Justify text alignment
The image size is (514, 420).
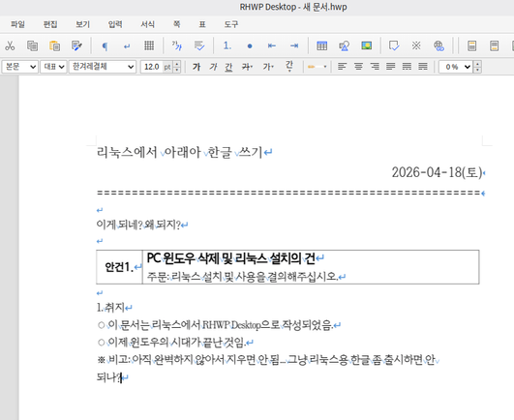pos(390,67)
